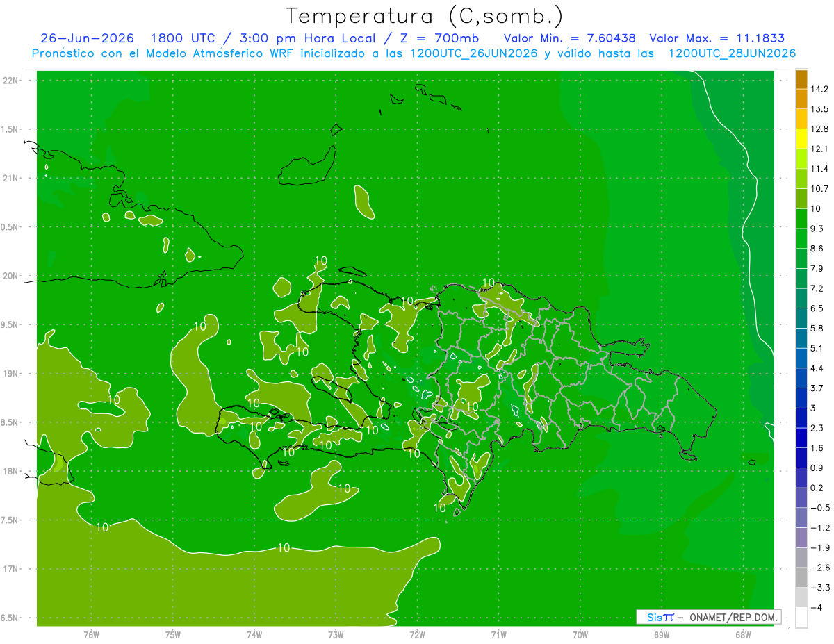Click the "72W" longitude label

pyautogui.click(x=417, y=635)
